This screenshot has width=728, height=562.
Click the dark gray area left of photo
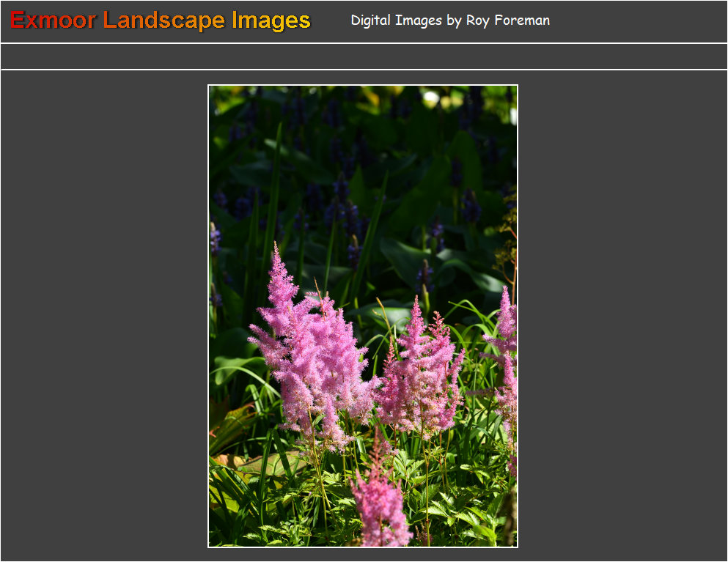coord(103,315)
